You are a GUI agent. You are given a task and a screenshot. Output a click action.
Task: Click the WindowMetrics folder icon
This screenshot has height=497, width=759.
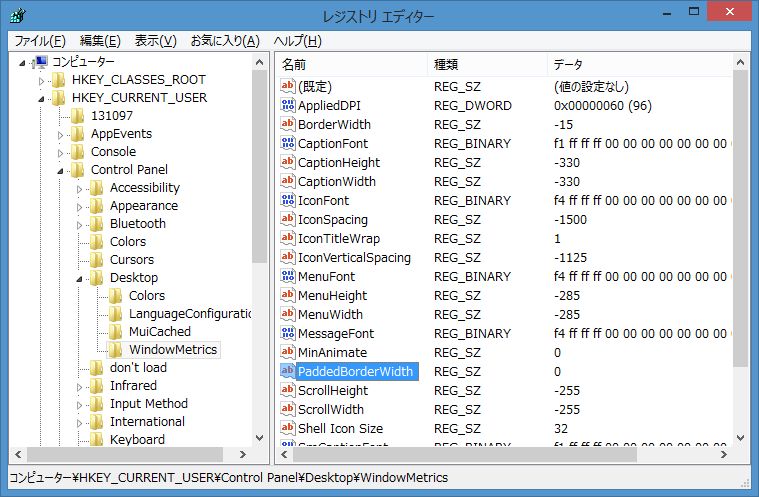click(117, 350)
